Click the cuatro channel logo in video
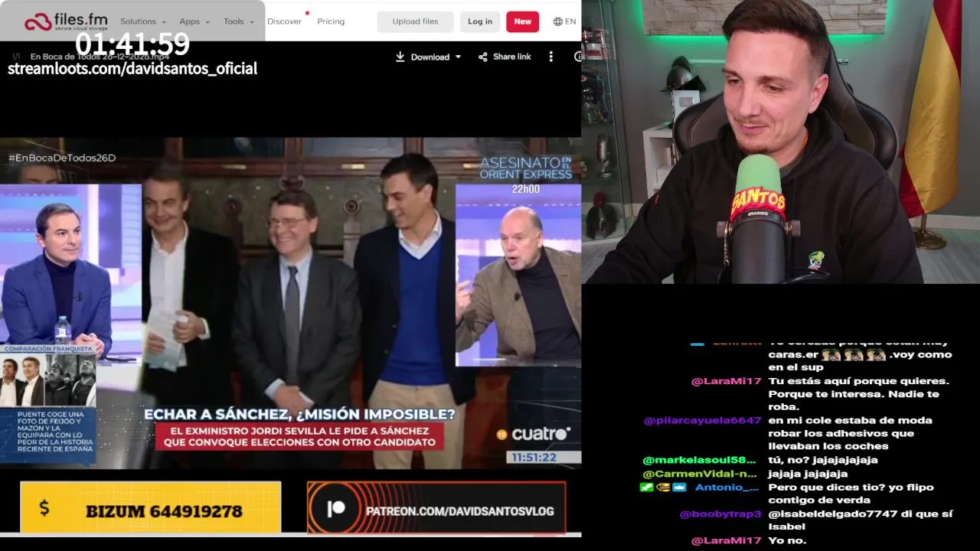This screenshot has height=551, width=980. pyautogui.click(x=534, y=435)
